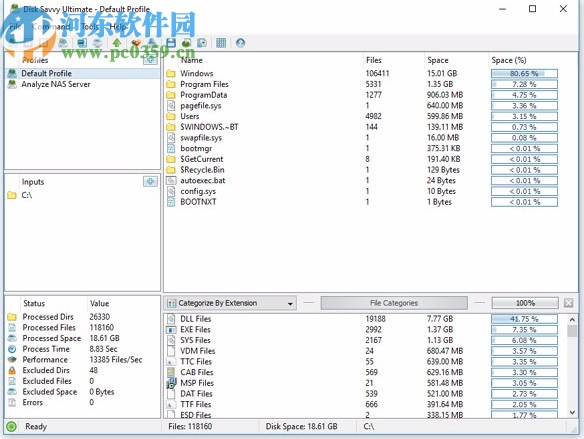
Task: Click the categories list scrollbar thumb
Action: coord(572,331)
